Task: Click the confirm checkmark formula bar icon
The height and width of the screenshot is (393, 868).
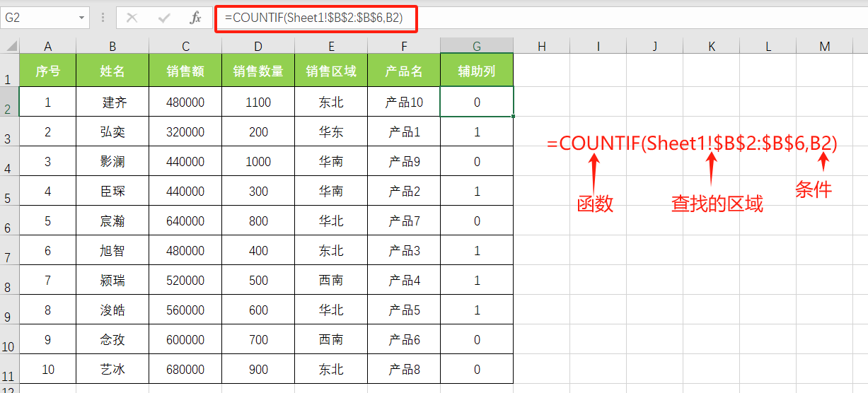Action: point(163,18)
